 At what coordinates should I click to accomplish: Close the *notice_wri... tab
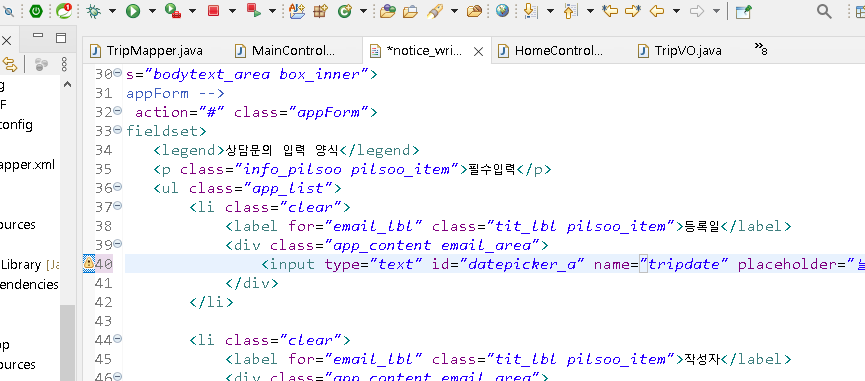point(479,52)
